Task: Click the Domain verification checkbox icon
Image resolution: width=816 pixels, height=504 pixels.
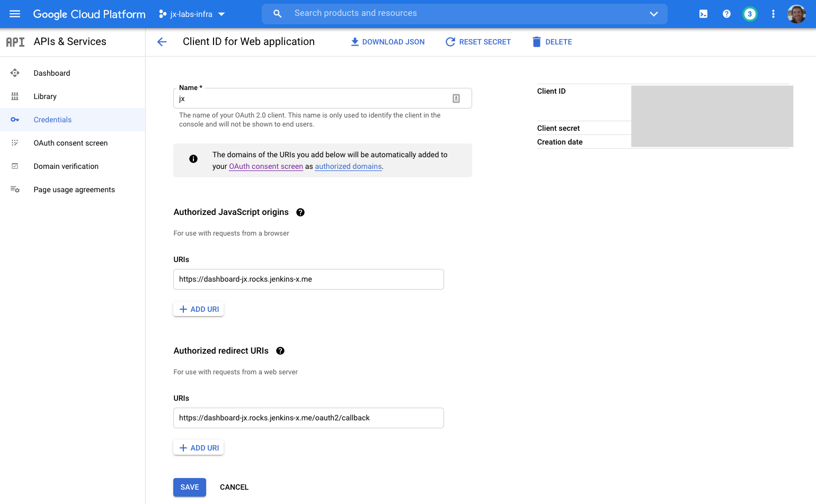Action: pos(15,166)
